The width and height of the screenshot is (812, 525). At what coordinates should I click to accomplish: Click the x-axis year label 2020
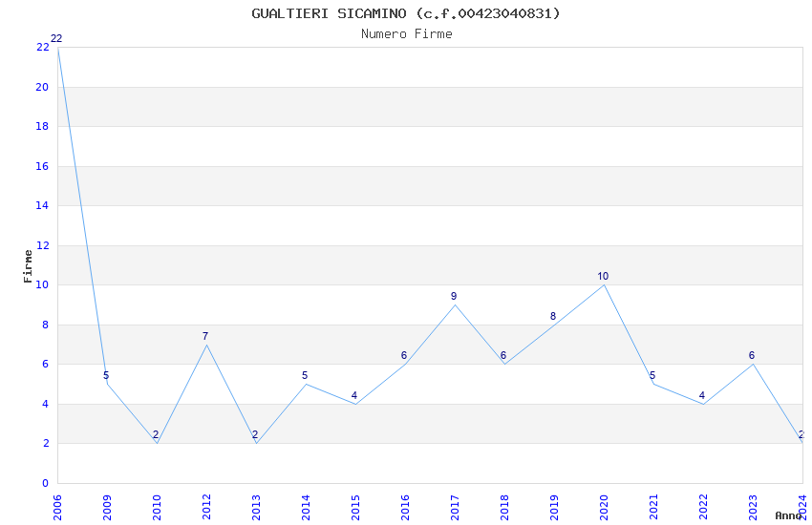pos(604,507)
